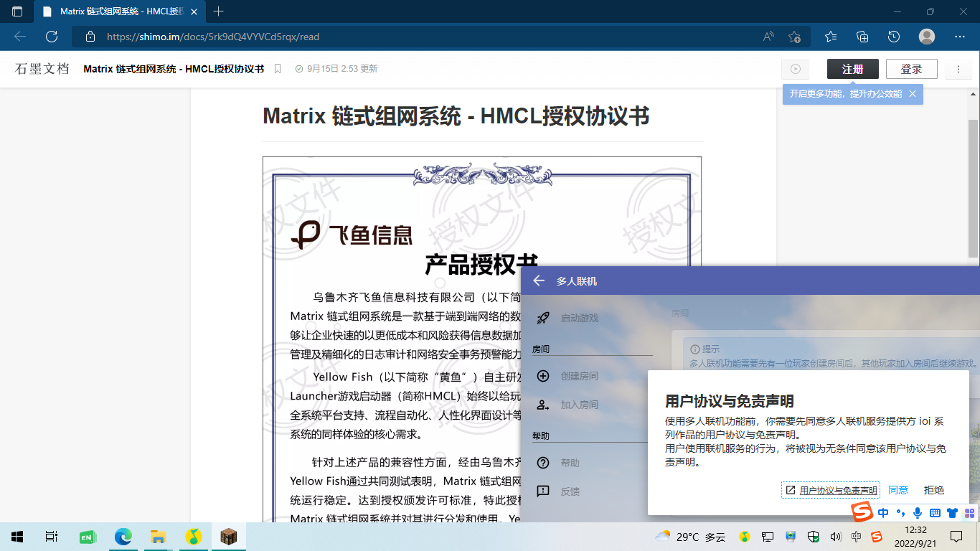Open Edge History icon
This screenshot has height=551, width=980.
point(894,37)
